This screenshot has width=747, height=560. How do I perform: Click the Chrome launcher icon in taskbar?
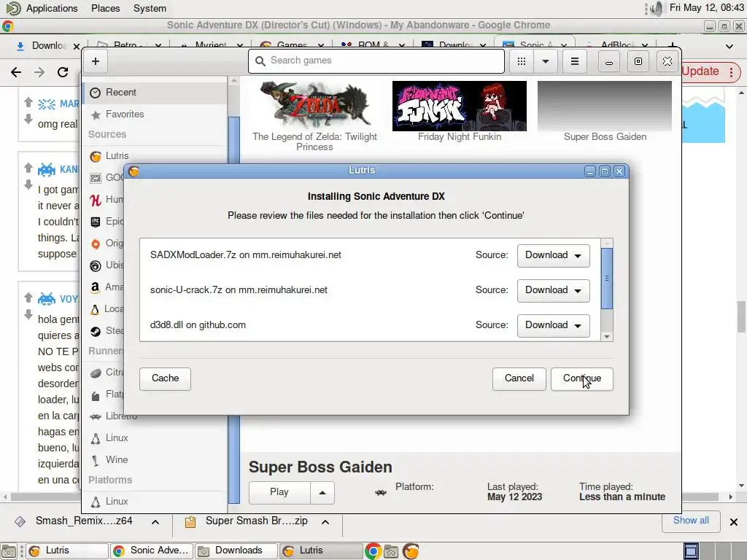pos(373,551)
